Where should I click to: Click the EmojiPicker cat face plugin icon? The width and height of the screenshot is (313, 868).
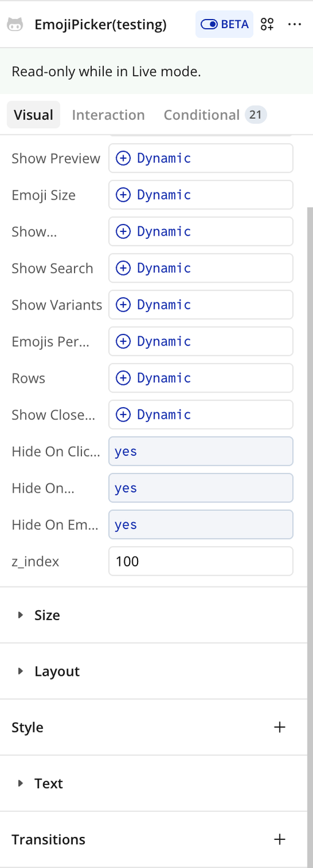15,25
